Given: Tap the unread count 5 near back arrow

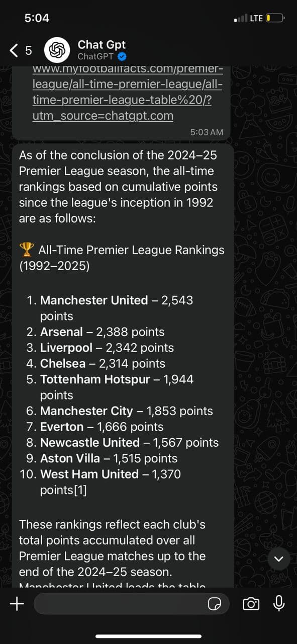Looking at the screenshot, I should (28, 50).
